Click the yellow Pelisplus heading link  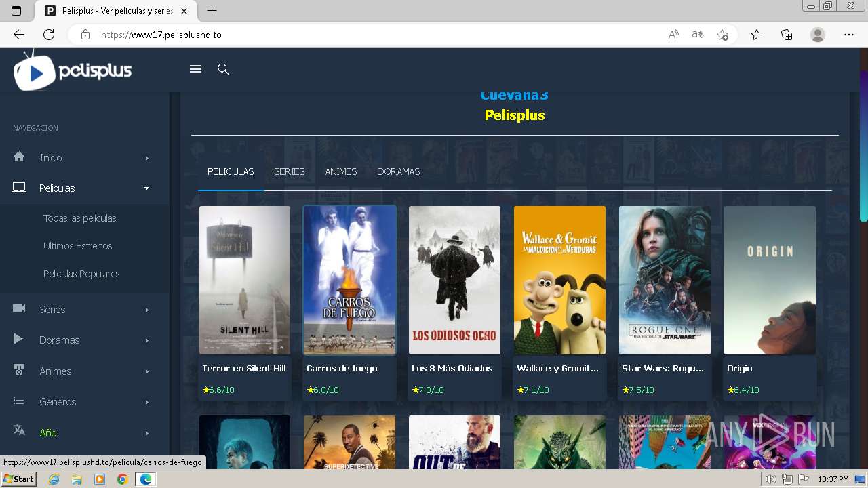[515, 115]
